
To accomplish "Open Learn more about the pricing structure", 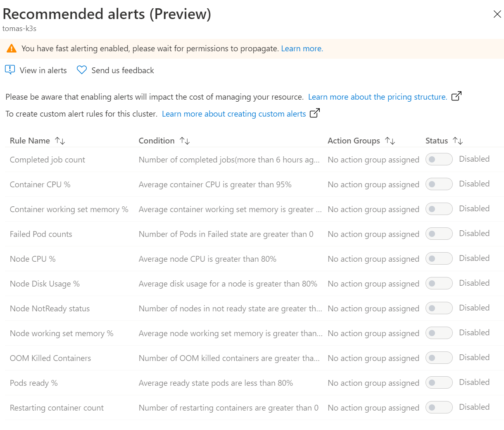I will pyautogui.click(x=377, y=97).
